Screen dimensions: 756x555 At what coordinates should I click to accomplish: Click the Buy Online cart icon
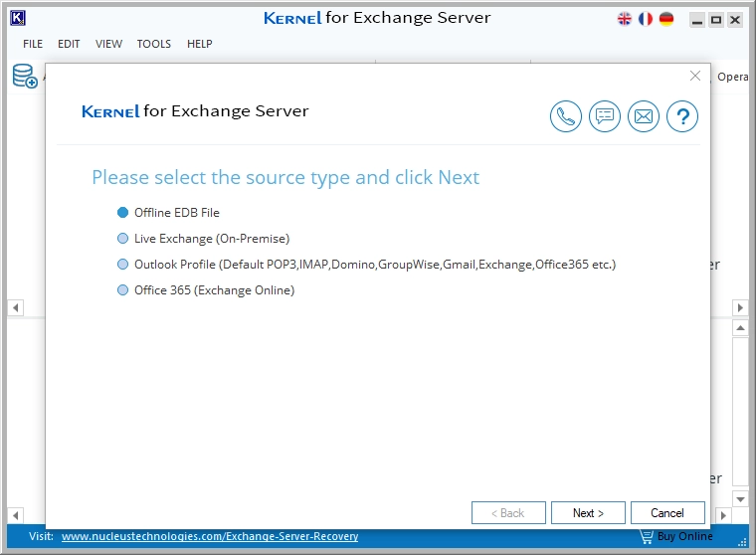tap(647, 536)
